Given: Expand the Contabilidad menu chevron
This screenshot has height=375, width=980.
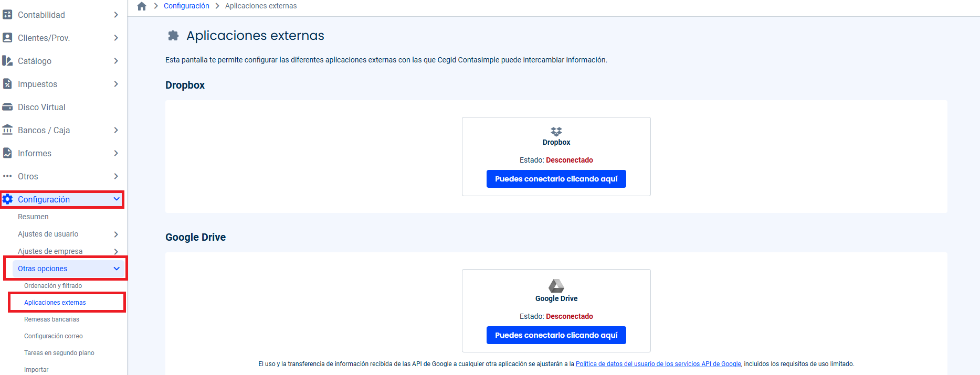Looking at the screenshot, I should pyautogui.click(x=116, y=15).
